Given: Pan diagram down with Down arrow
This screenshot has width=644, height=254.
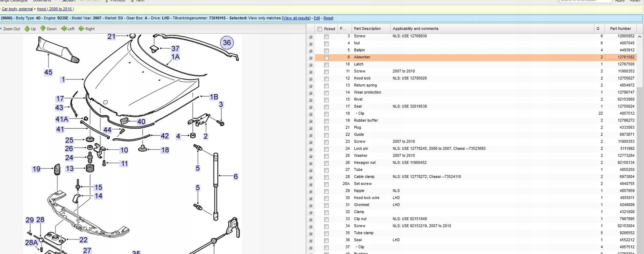Looking at the screenshot, I should (x=43, y=29).
